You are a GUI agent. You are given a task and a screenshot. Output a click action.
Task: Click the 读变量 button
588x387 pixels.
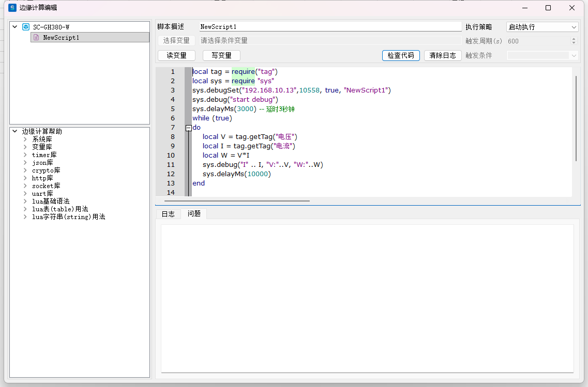176,55
